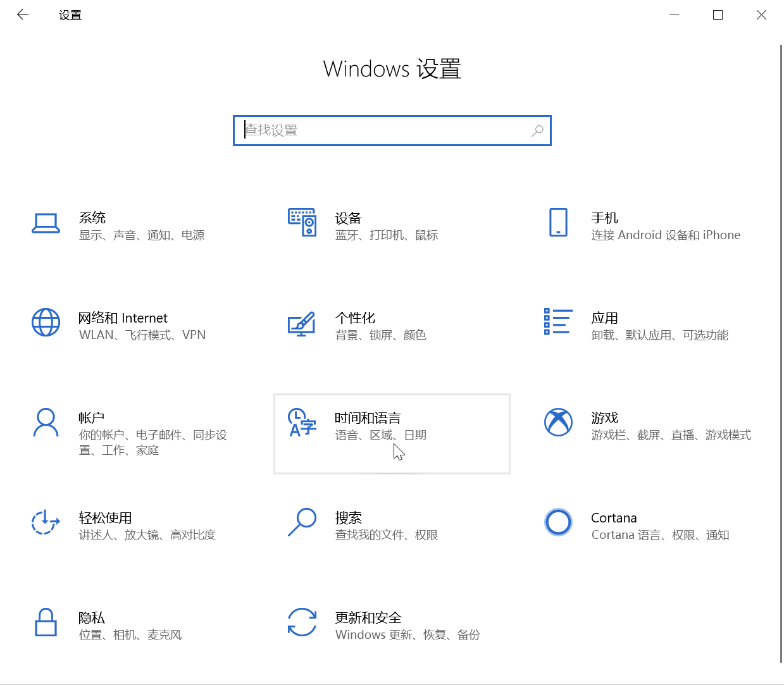Minimize the 设置 window
Viewport: 784px width, 685px height.
click(x=675, y=15)
